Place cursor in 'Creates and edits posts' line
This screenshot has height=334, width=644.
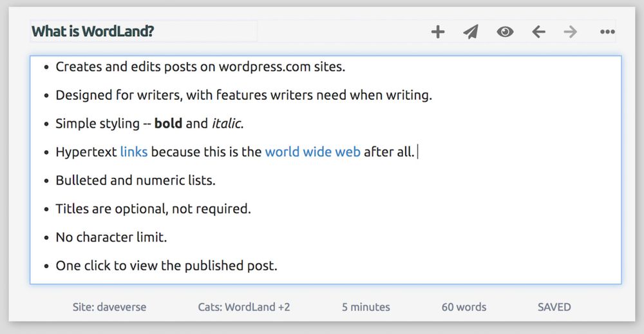(200, 66)
